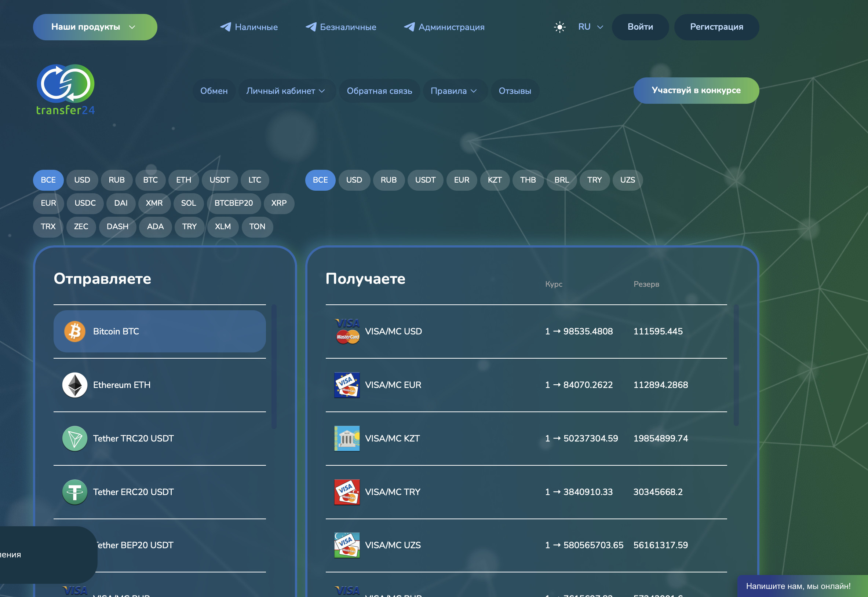
Task: Click the Tether TRC20 USDT icon
Action: (75, 438)
